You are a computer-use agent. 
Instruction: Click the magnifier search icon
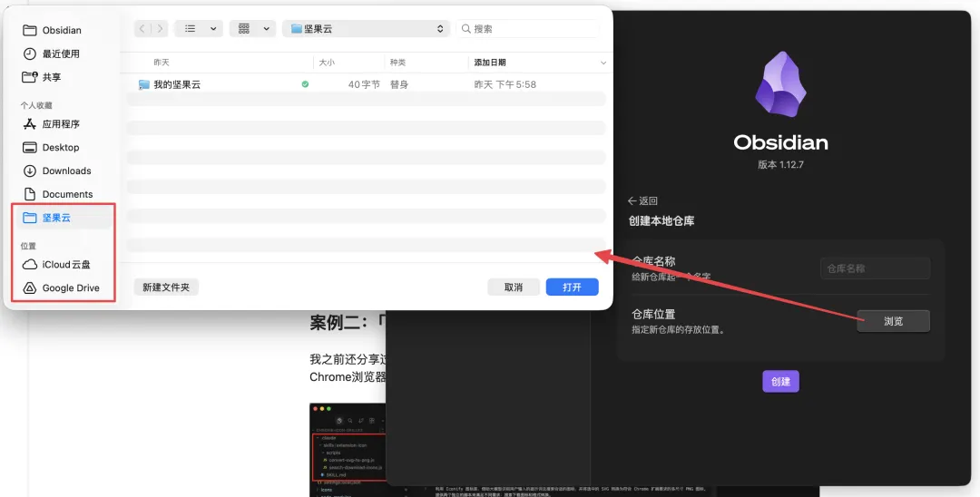tap(466, 29)
